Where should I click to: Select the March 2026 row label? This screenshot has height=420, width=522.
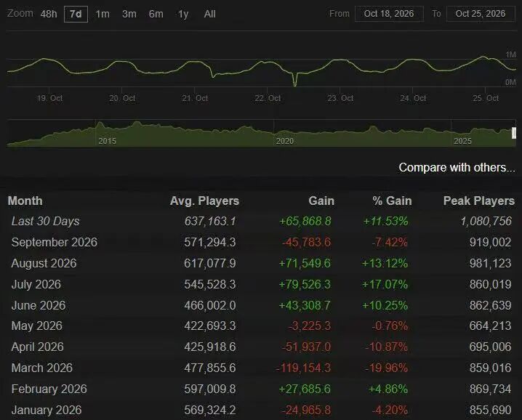pos(42,368)
